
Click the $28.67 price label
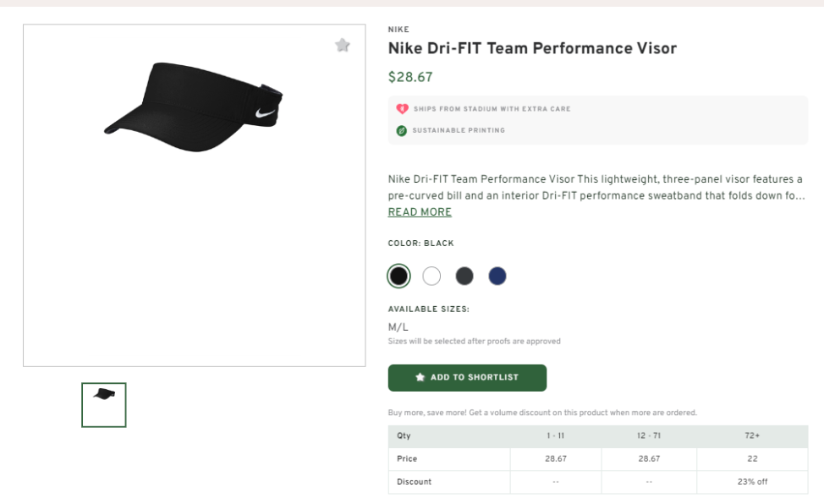[x=409, y=76]
